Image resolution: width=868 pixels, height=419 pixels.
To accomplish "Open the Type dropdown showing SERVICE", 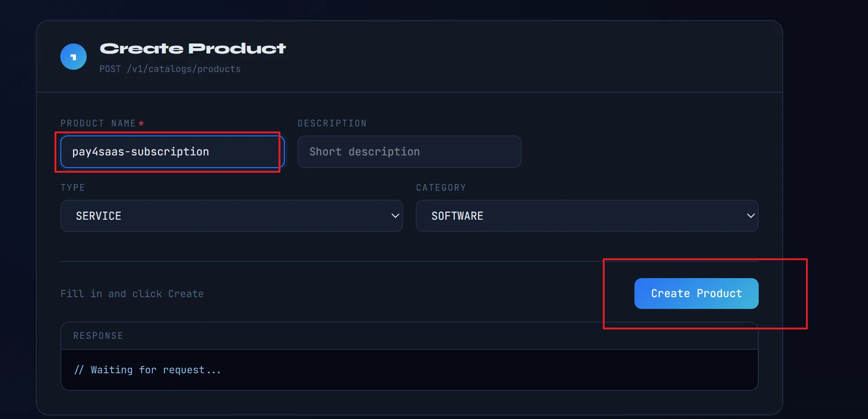I will coord(231,216).
